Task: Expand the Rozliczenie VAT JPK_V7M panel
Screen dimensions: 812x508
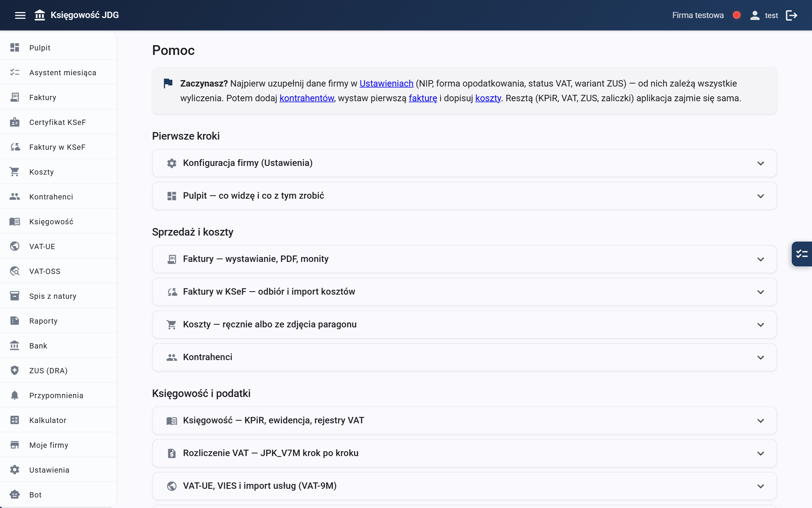Action: point(464,453)
